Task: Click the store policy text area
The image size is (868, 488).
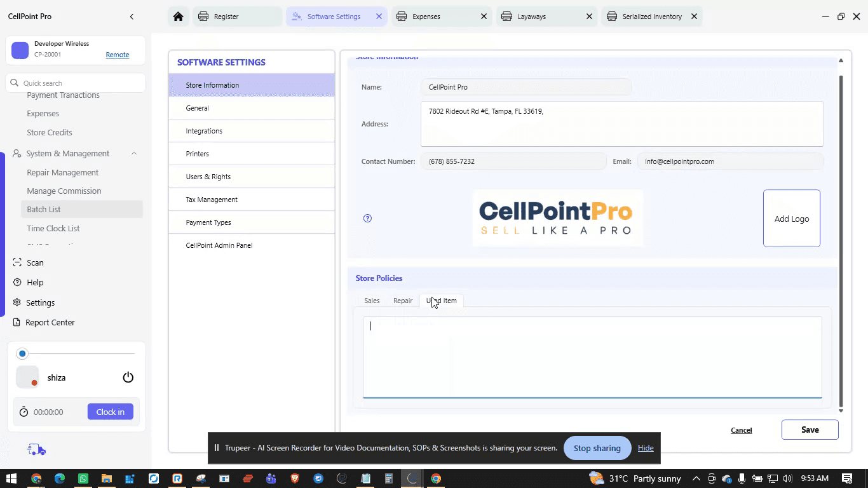Action: point(592,357)
